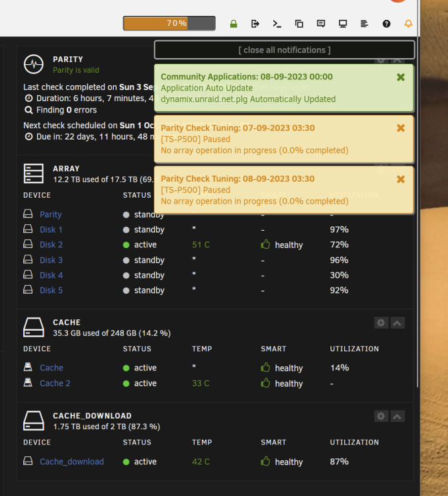Click the drive icon beside Disk 3
Image resolution: width=448 pixels, height=496 pixels.
tap(28, 259)
